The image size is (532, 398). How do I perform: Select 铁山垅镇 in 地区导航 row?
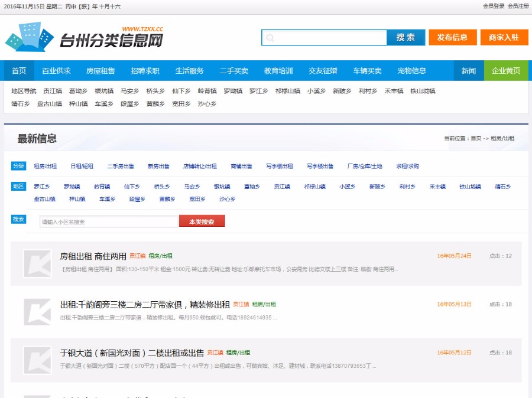click(x=423, y=91)
